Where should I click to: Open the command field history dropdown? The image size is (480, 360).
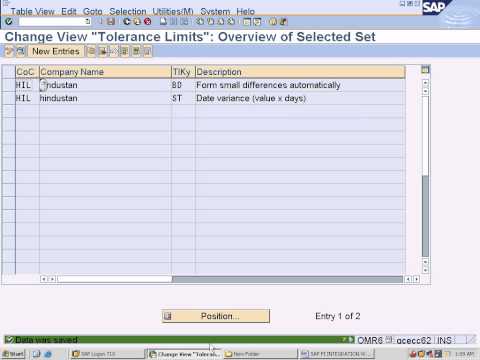[88, 22]
